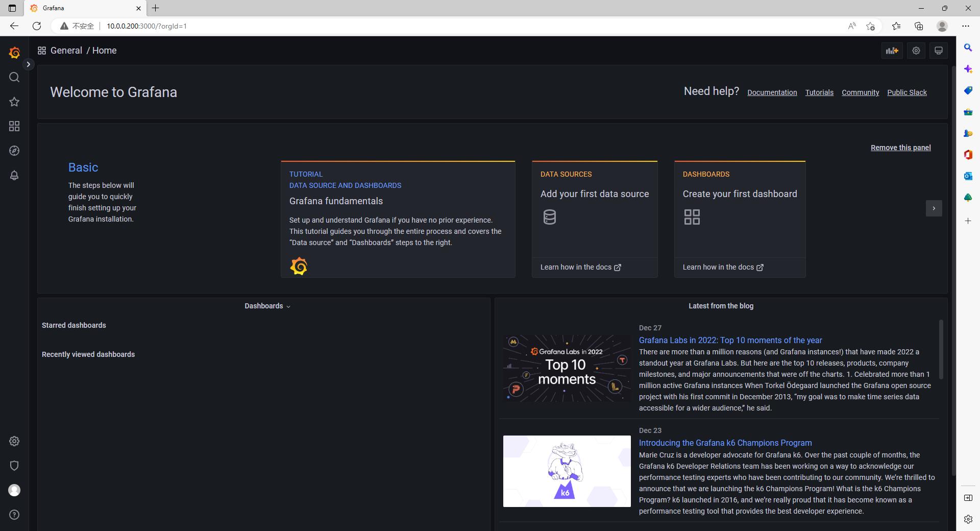Add a site to Edge sidebar
This screenshot has width=980, height=531.
tap(968, 221)
